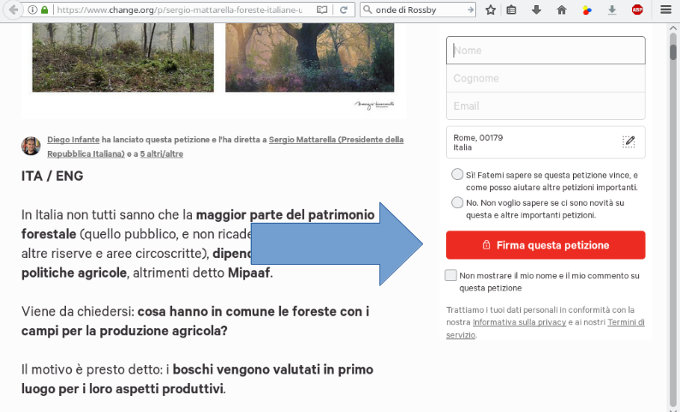The image size is (680, 412).
Task: Click Diego Infante's avatar photo
Action: [31, 146]
